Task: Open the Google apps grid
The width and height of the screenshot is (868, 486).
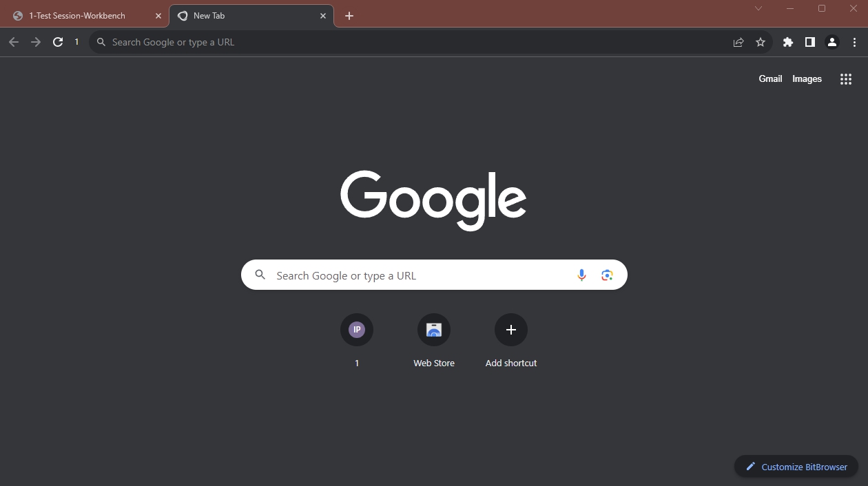Action: coord(846,79)
